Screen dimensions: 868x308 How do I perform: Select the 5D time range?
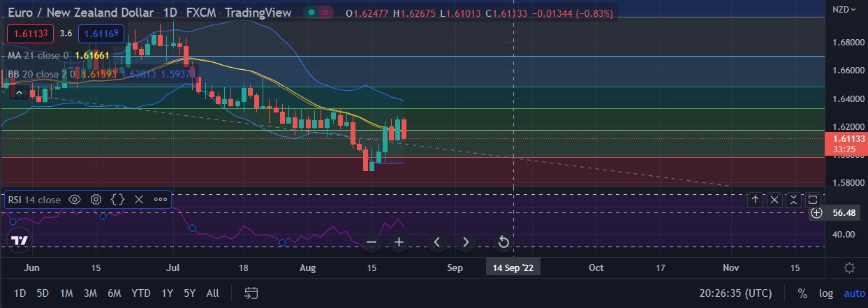click(43, 293)
